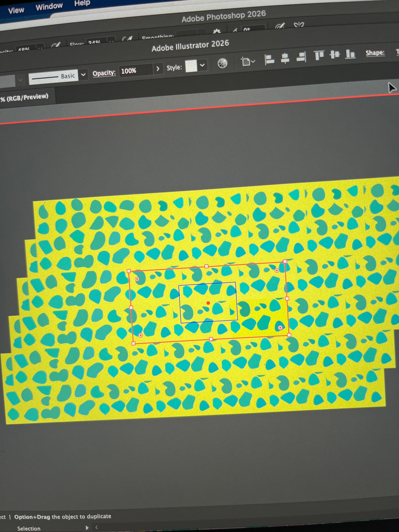The width and height of the screenshot is (399, 532).
Task: Click the Vertical Align Top icon
Action: click(x=319, y=56)
